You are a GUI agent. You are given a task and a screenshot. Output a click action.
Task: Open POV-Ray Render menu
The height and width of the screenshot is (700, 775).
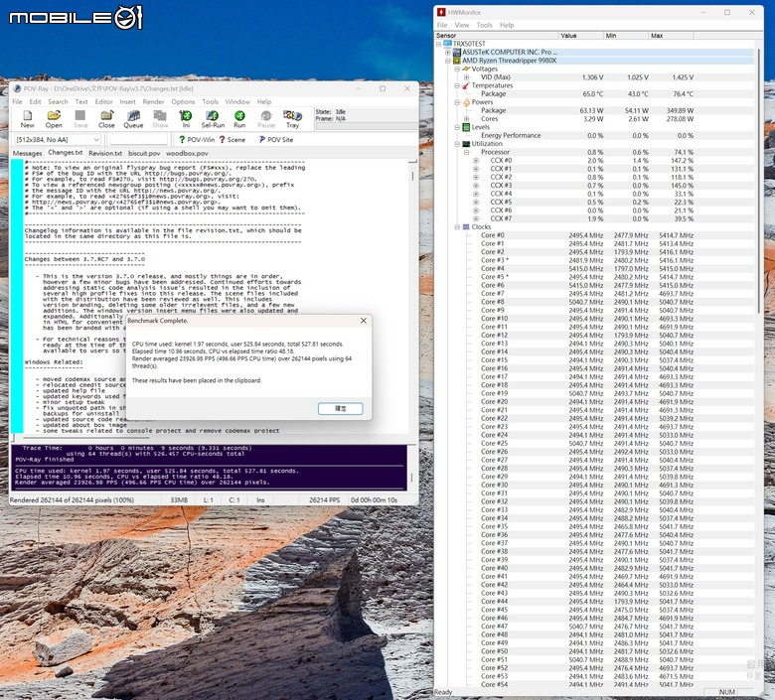tap(153, 101)
